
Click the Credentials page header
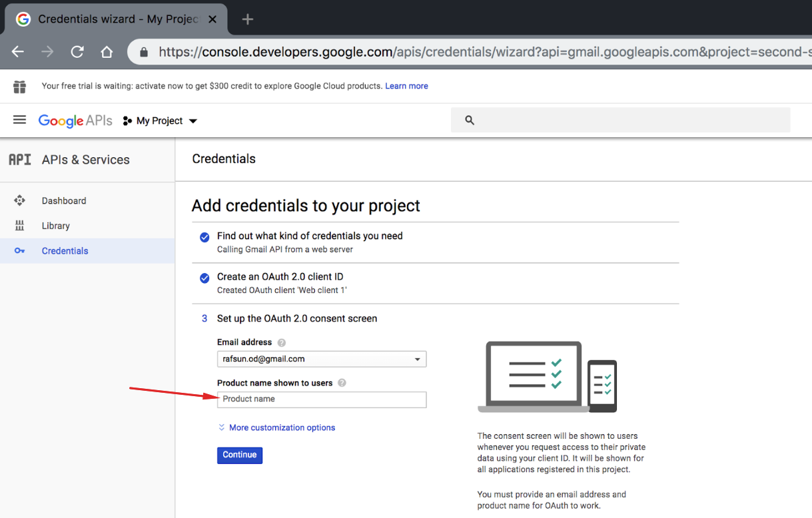coord(224,159)
